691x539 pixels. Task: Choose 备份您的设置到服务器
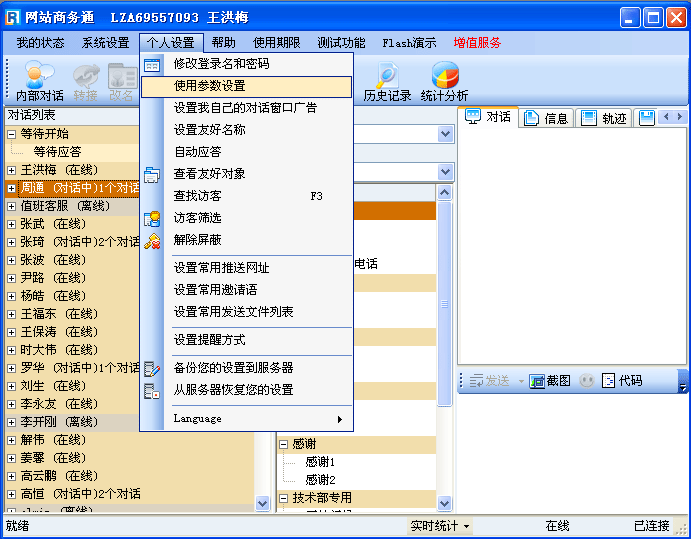point(233,368)
